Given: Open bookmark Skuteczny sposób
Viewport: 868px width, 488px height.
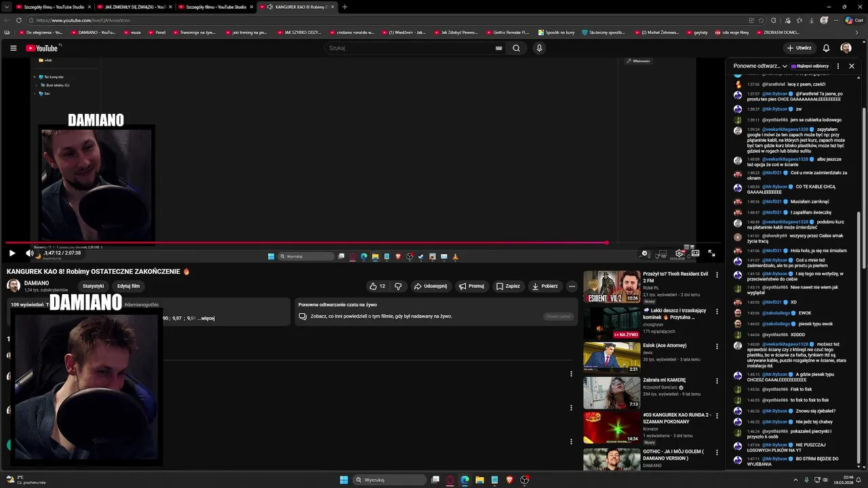Looking at the screenshot, I should (x=603, y=33).
